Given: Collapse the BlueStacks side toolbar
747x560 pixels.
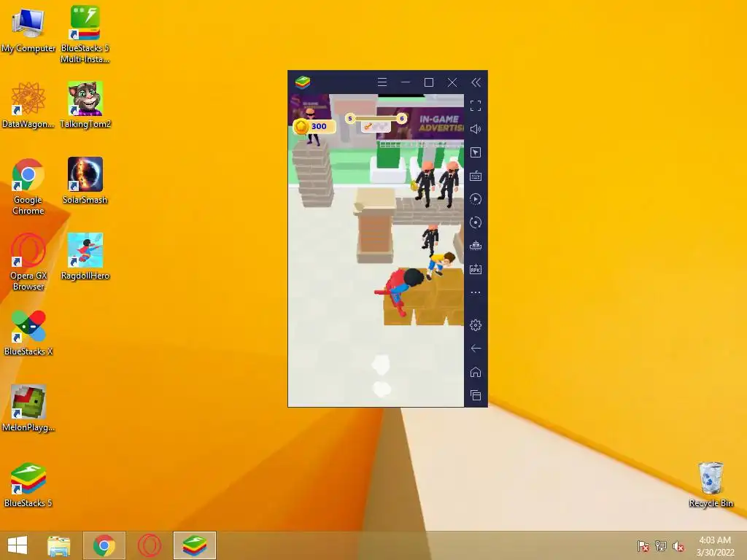Looking at the screenshot, I should 476,82.
